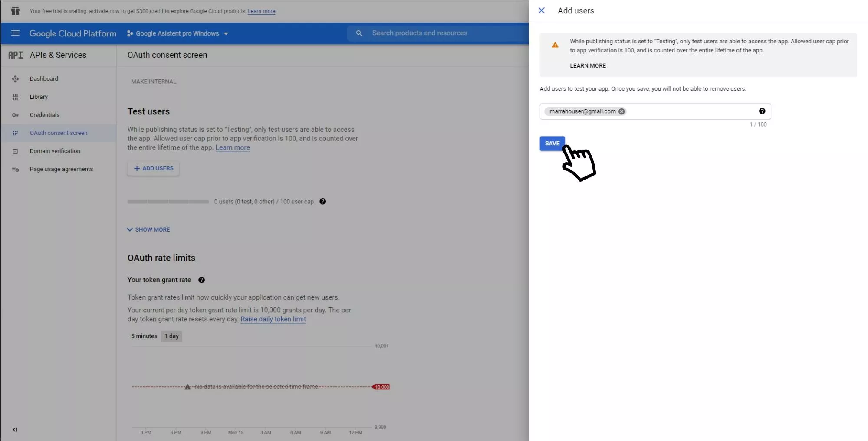Collapse the sidebar with the arrow icon
868x441 pixels.
(x=15, y=430)
